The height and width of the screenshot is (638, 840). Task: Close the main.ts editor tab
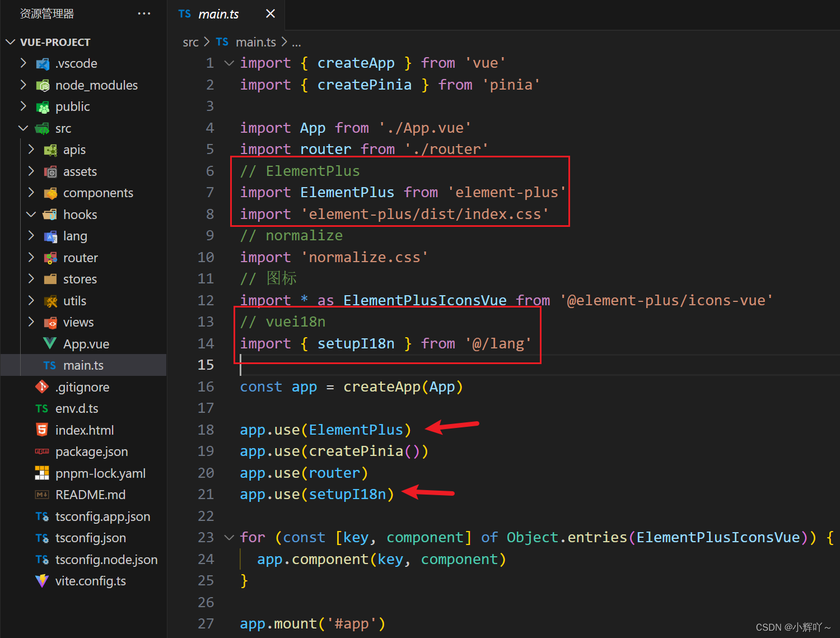[270, 13]
